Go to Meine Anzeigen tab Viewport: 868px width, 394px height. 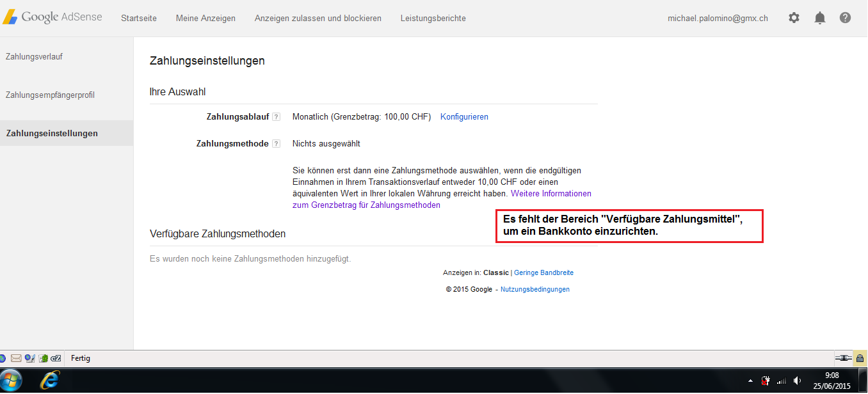[x=205, y=18]
